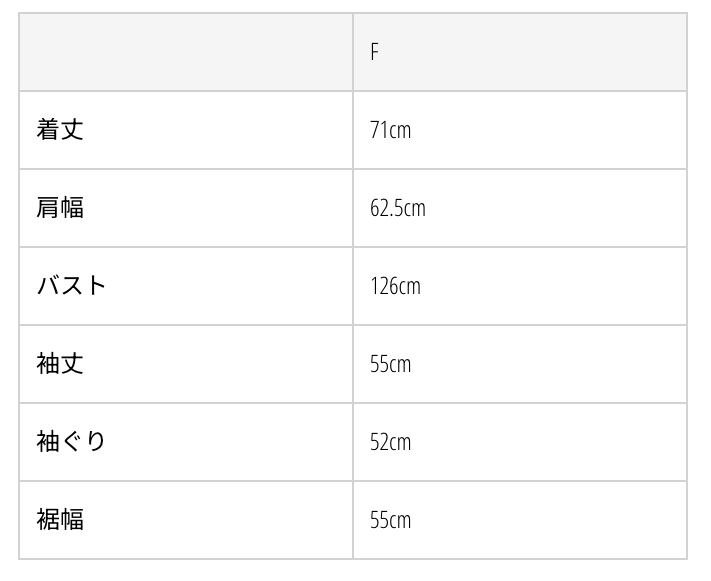Select the 袖丈 row label
Screen dimensions: 711x581
[60, 364]
